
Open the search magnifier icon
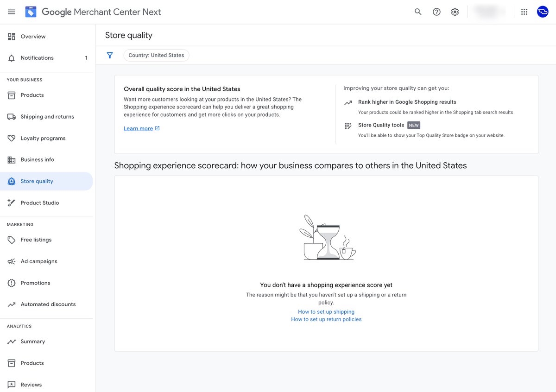click(x=418, y=12)
